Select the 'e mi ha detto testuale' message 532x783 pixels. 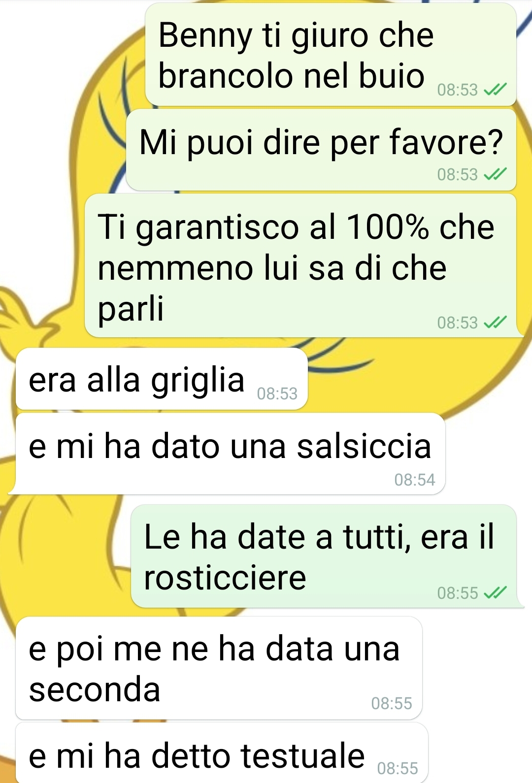click(x=222, y=753)
